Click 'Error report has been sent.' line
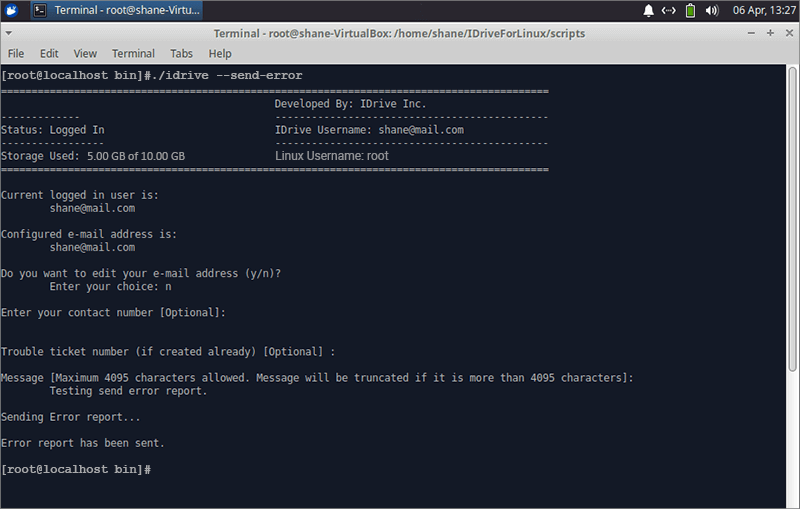 pyautogui.click(x=83, y=443)
